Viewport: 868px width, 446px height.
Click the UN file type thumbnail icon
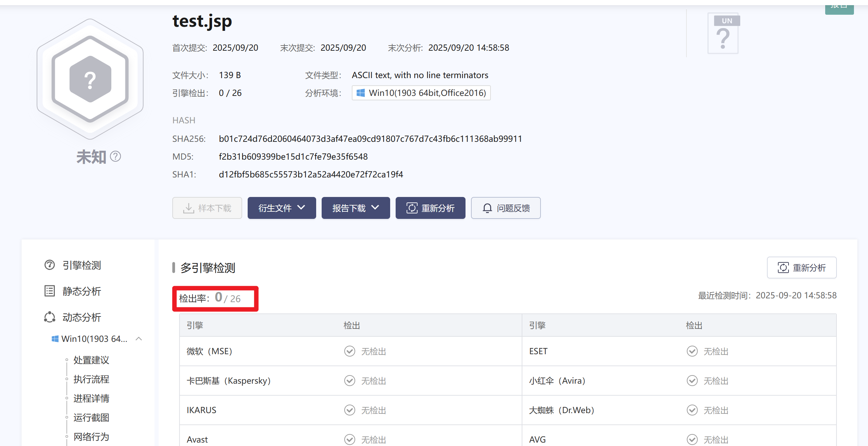723,34
